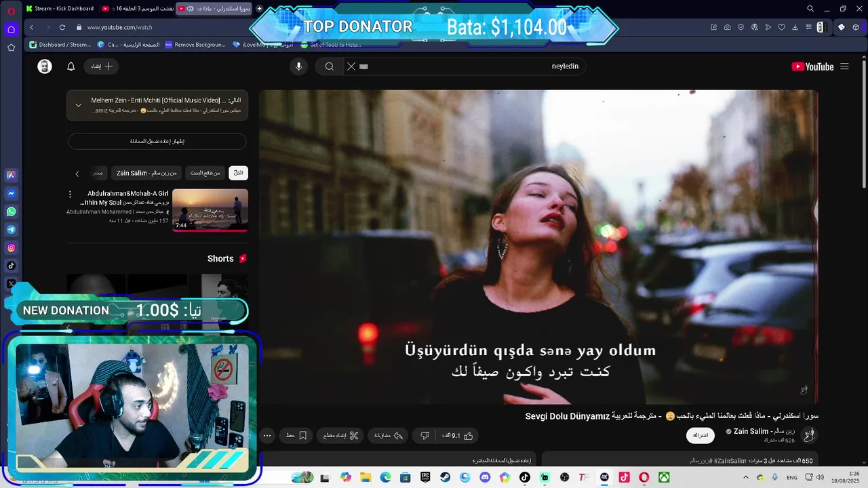
Task: Click the مشاركة share button
Action: coord(389,436)
